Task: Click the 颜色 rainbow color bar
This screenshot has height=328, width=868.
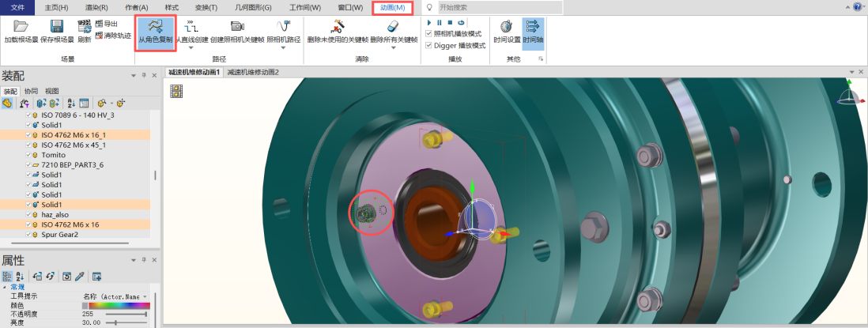Action: 119,305
